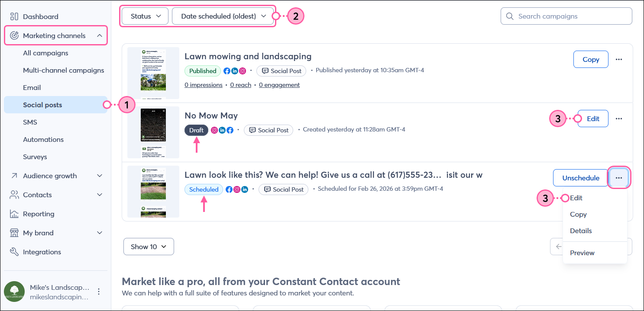Open more actions for No Mow May
644x311 pixels.
tap(619, 119)
